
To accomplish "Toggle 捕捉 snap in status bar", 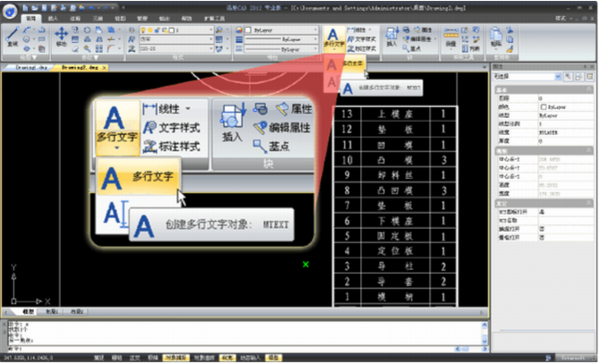I will pyautogui.click(x=99, y=358).
